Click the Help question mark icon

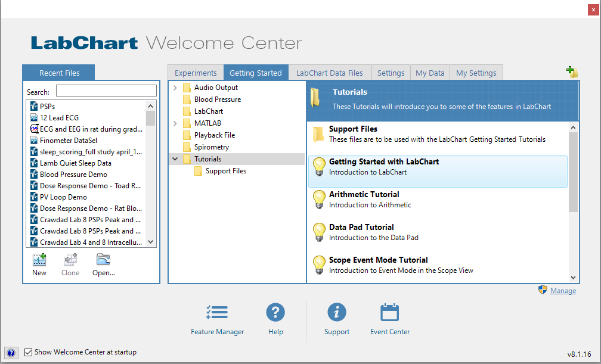point(275,313)
